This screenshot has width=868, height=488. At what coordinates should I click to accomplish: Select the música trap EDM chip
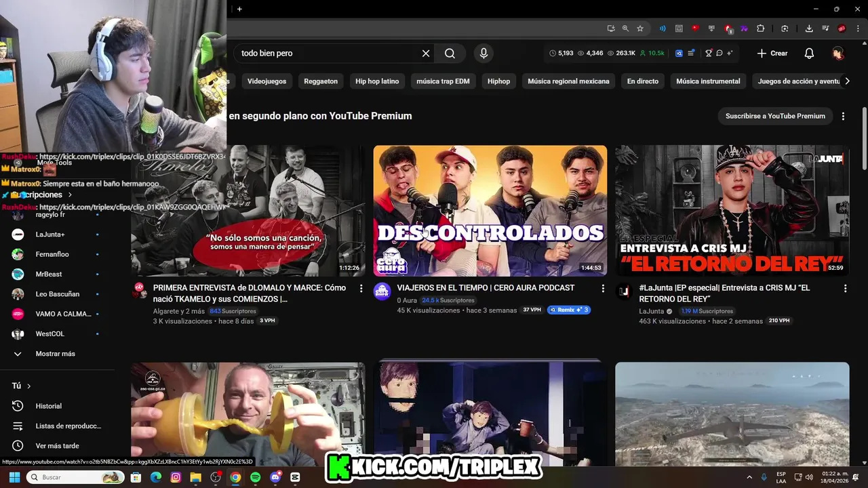[x=443, y=81]
